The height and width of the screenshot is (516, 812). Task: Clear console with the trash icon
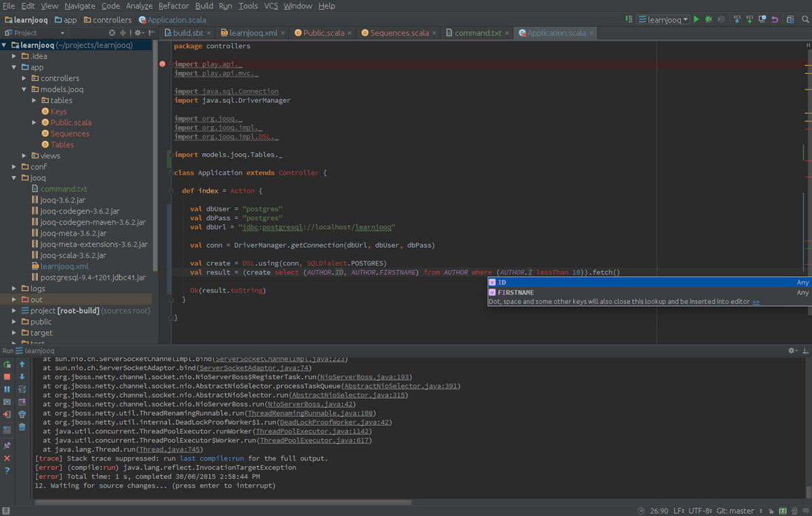(22, 427)
